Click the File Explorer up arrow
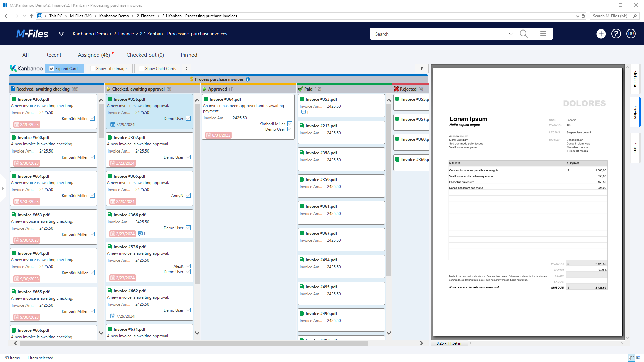This screenshot has height=362, width=644. pos(32,16)
